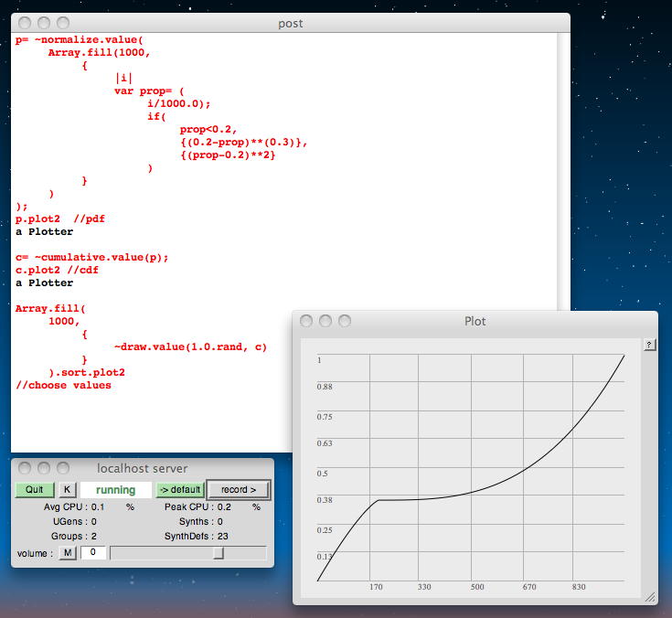Mute server volume with M button

[x=67, y=553]
